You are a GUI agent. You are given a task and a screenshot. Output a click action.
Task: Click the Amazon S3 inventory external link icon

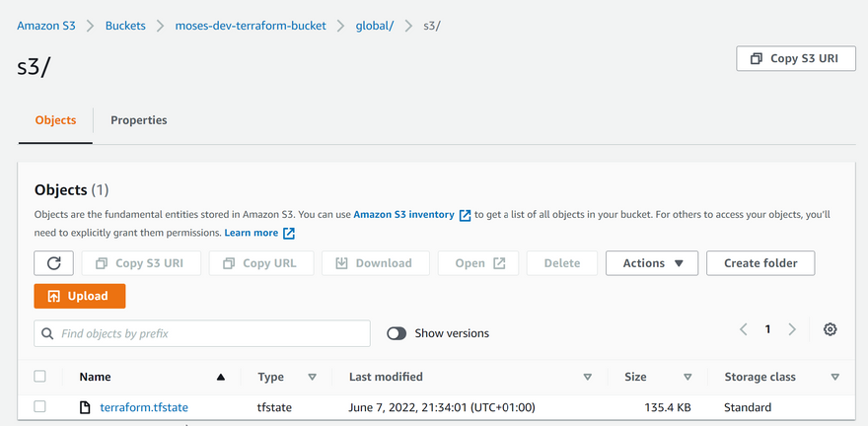[465, 215]
